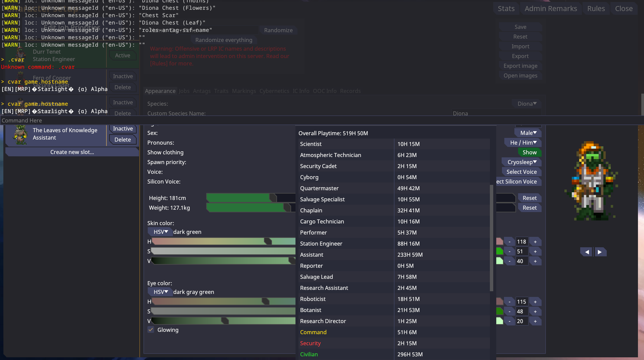Screen dimensions: 644x360
Task: Click Create new slot button
Action: [72, 152]
